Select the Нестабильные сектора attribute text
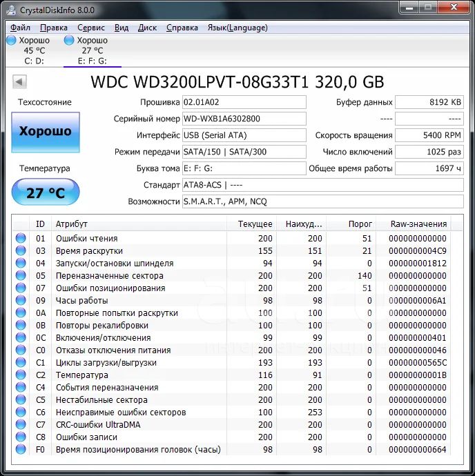Image resolution: width=475 pixels, height=476 pixels. [101, 400]
